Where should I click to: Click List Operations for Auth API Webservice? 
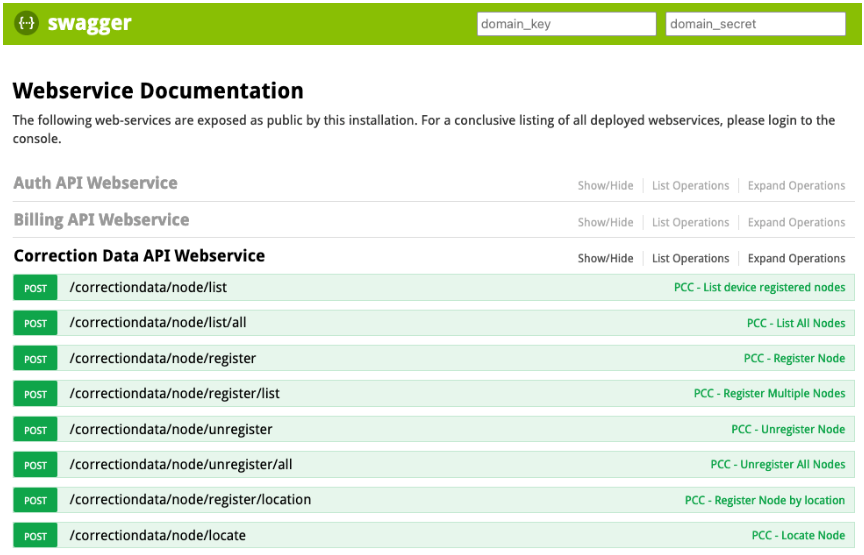(690, 186)
